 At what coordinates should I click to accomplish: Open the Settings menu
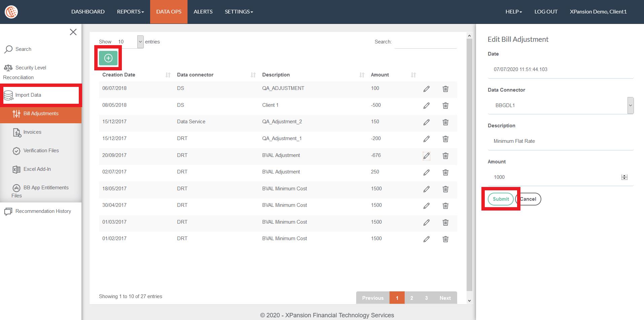click(x=239, y=12)
